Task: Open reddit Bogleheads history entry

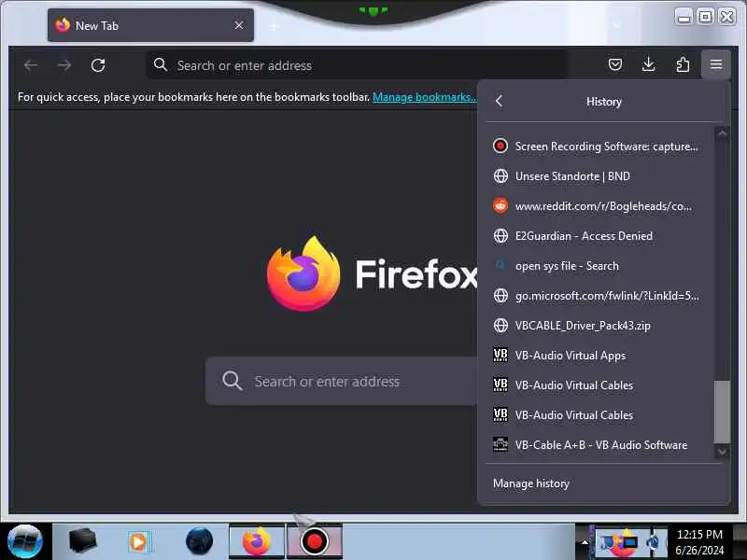Action: click(599, 206)
